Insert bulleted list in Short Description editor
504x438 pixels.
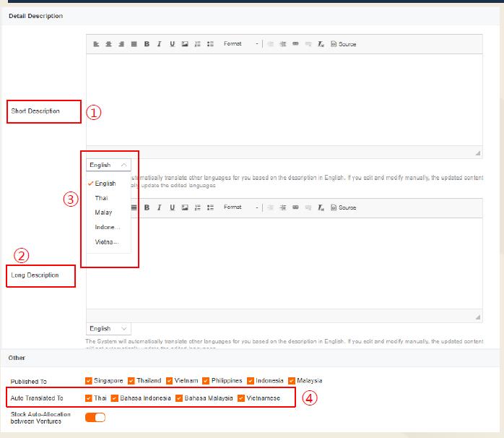click(210, 44)
